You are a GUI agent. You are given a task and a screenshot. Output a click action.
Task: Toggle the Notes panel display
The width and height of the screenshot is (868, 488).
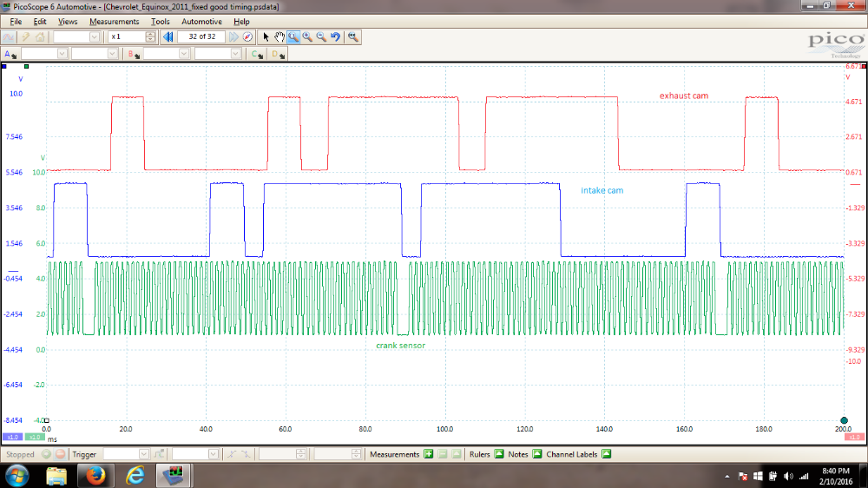(536, 454)
